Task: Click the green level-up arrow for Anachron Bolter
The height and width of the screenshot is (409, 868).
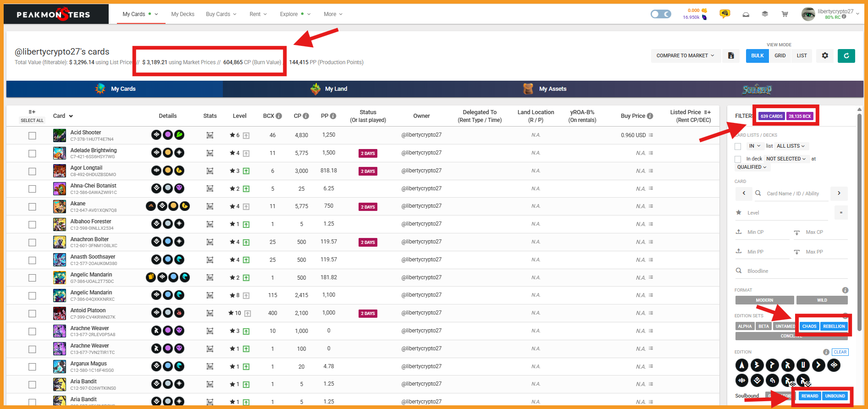Action: tap(246, 242)
